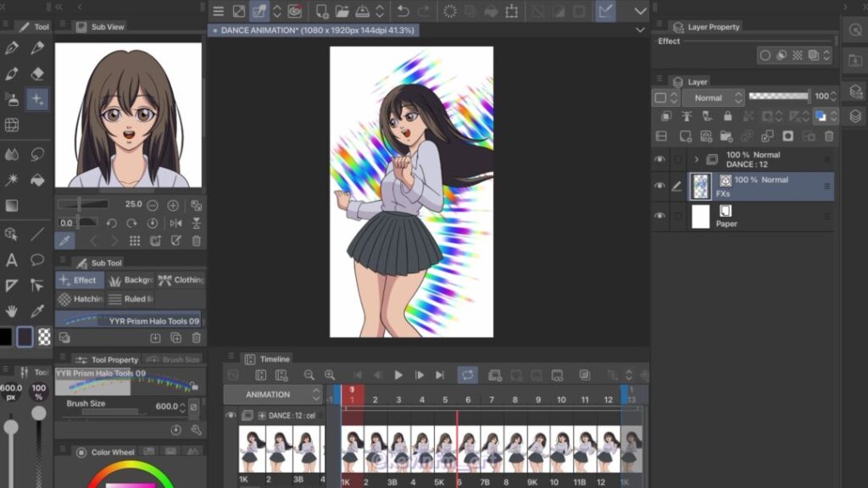Image resolution: width=868 pixels, height=488 pixels.
Task: Click the Transform icon in command bar
Action: click(x=511, y=11)
